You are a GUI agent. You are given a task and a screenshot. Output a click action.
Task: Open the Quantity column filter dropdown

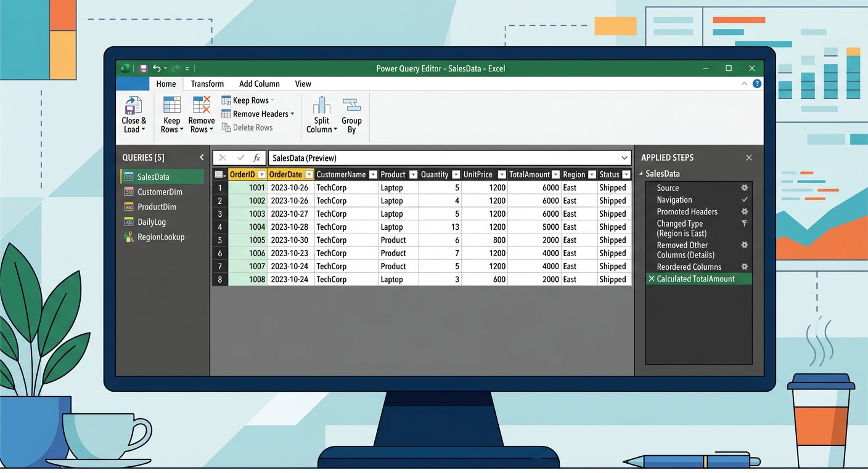click(456, 175)
